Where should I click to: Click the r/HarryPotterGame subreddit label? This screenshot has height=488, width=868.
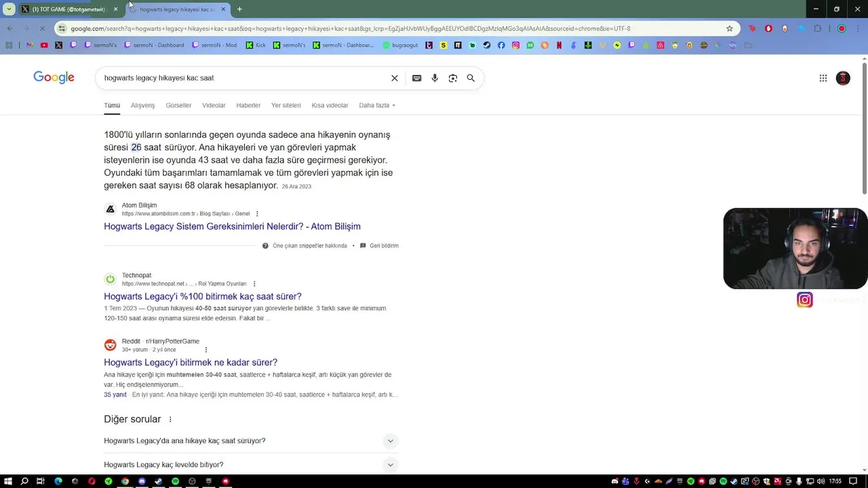click(x=172, y=342)
